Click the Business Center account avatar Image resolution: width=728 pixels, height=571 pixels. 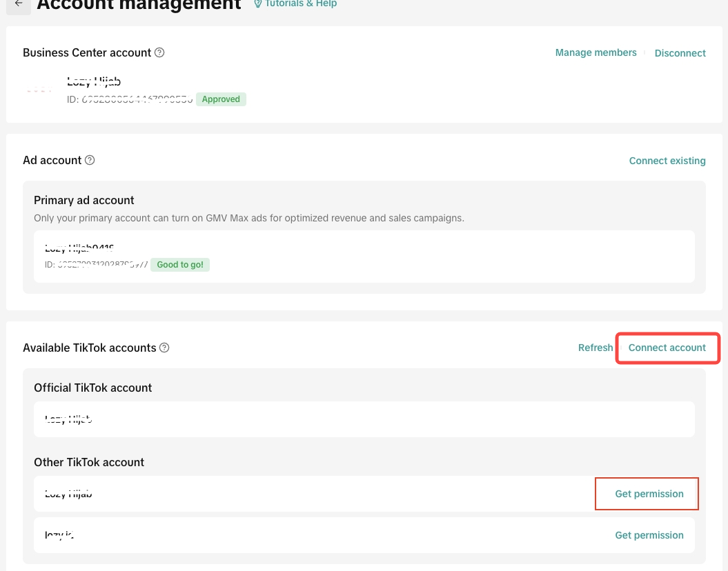(x=39, y=90)
